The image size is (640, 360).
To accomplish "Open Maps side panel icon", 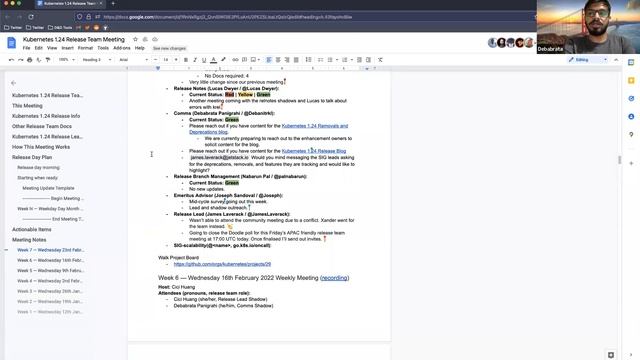I will pyautogui.click(x=631, y=134).
